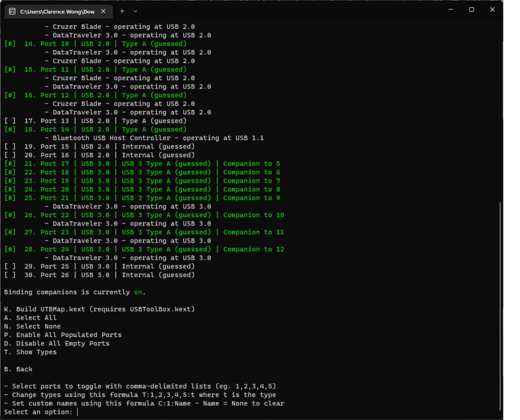Click the 'A. Select All' option line

point(30,318)
